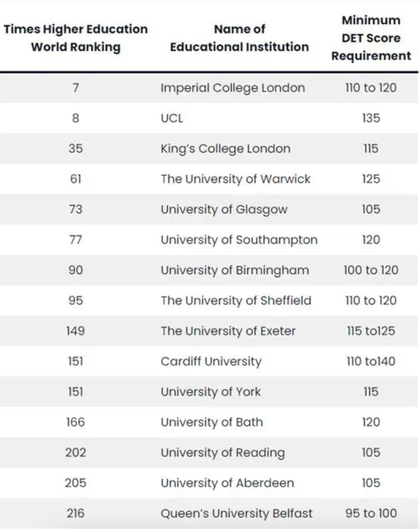Click the University of Reading cell
The image size is (420, 529).
point(222,452)
